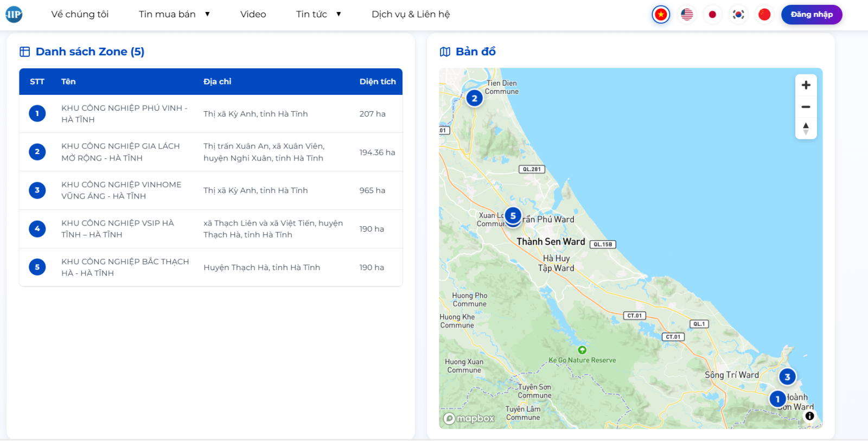Click the Diện tích column header
The image size is (868, 441).
378,81
